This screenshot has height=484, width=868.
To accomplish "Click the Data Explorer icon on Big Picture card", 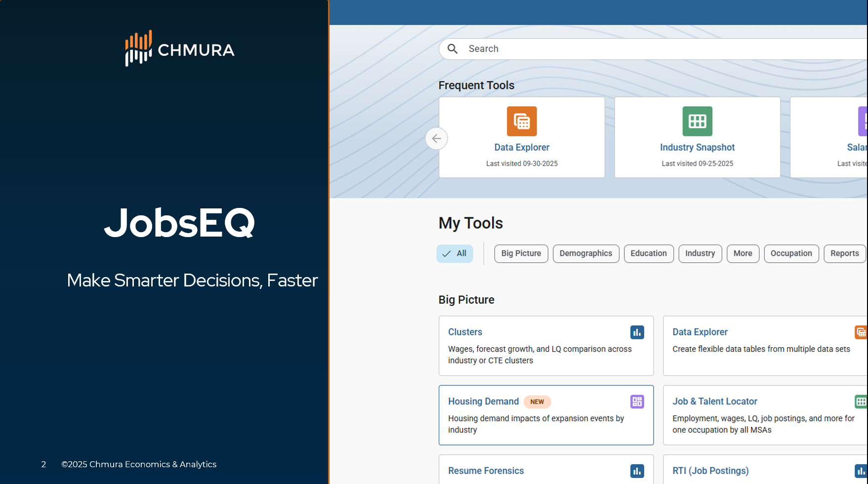I will click(x=862, y=332).
